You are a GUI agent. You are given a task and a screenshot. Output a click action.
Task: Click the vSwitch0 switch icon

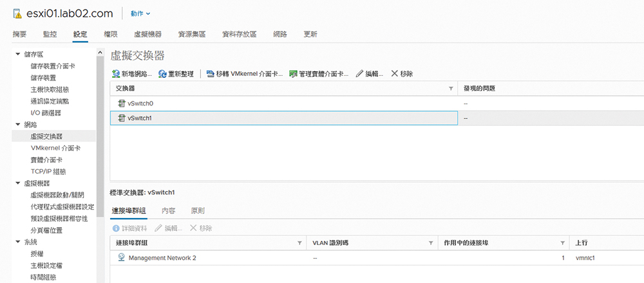(x=122, y=104)
